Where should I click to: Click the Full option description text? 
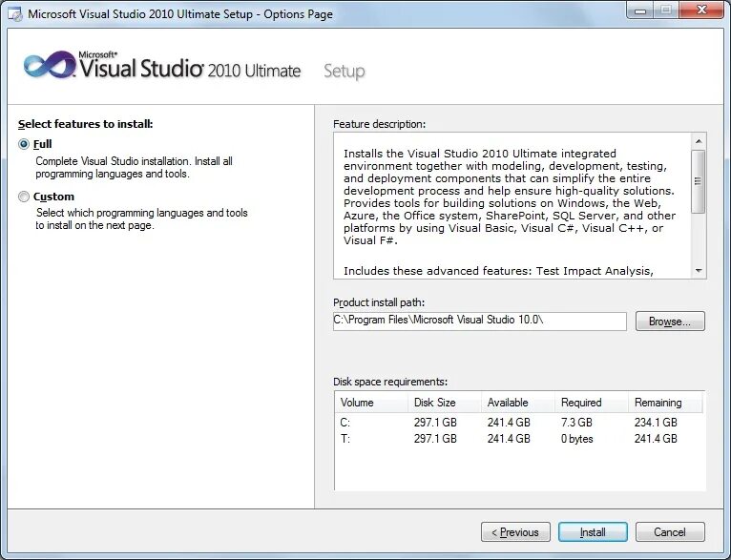134,168
